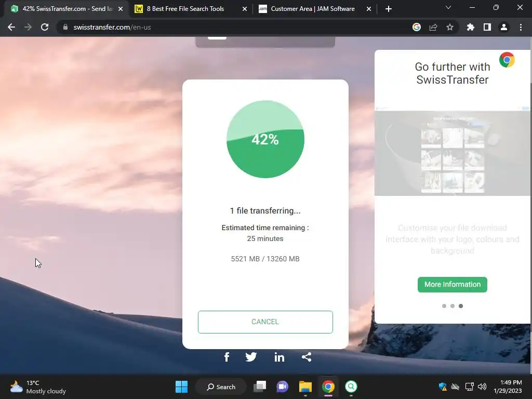Open Windows Security tray icon

443,387
